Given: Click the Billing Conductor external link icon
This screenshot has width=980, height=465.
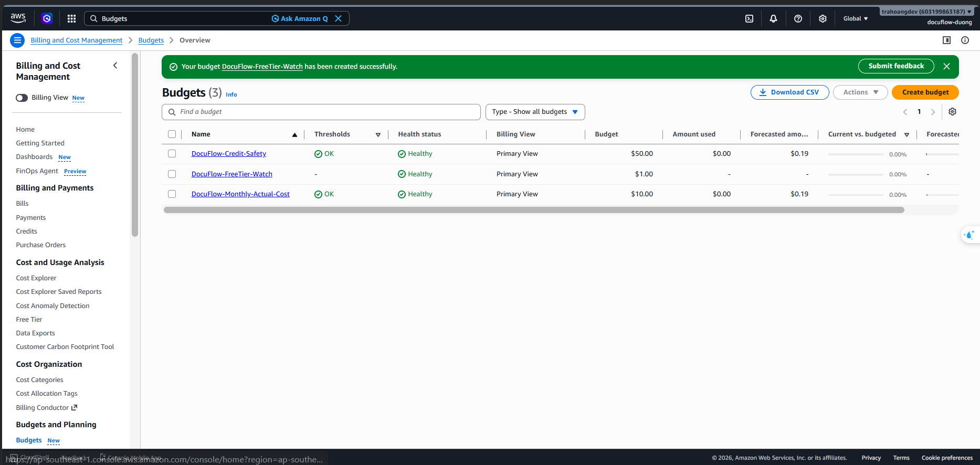Looking at the screenshot, I should 74,408.
